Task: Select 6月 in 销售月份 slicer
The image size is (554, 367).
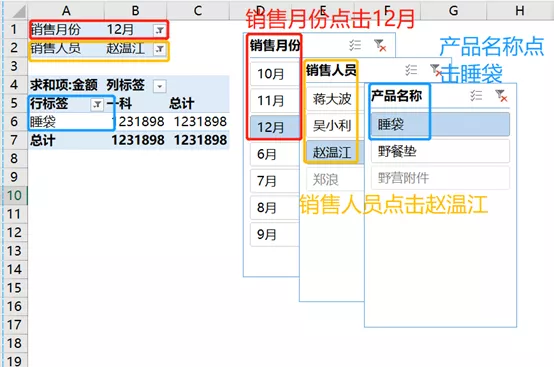Action: coord(275,154)
